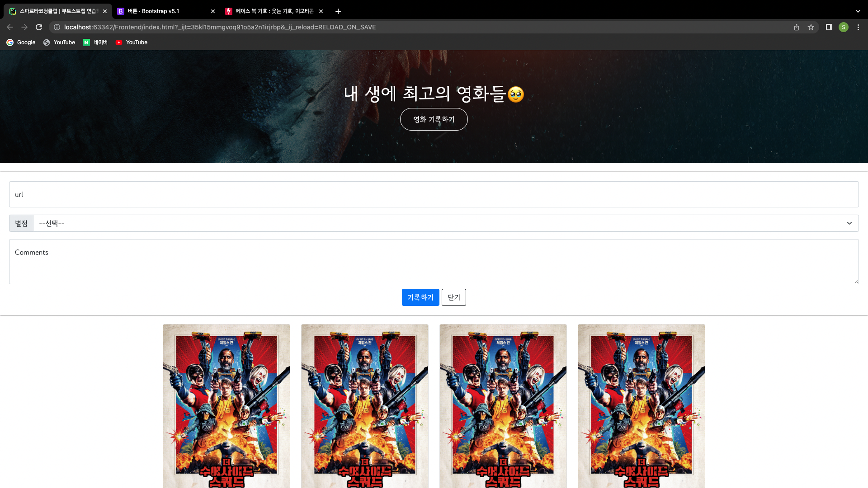Image resolution: width=868 pixels, height=488 pixels.
Task: Click the 닫기 button
Action: 454,297
